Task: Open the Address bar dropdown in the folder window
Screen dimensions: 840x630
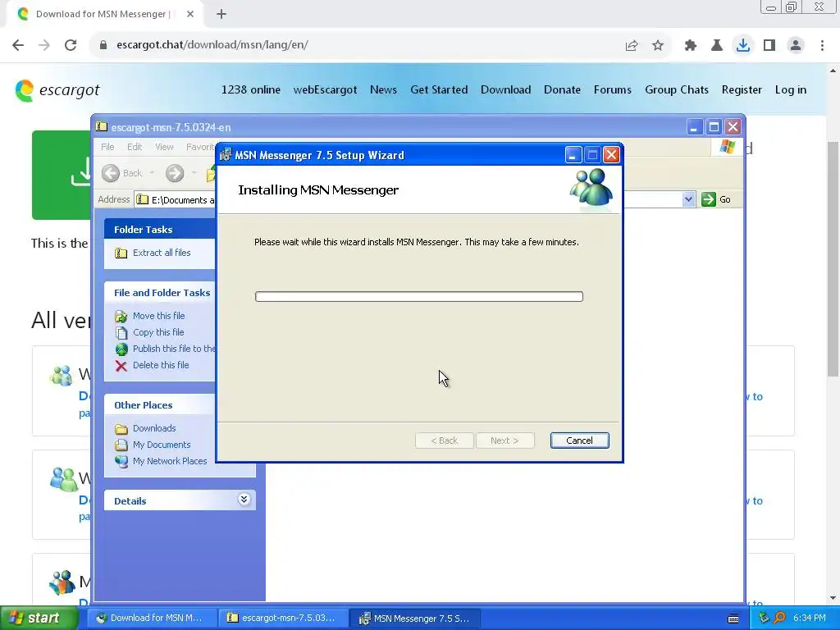Action: [x=688, y=199]
